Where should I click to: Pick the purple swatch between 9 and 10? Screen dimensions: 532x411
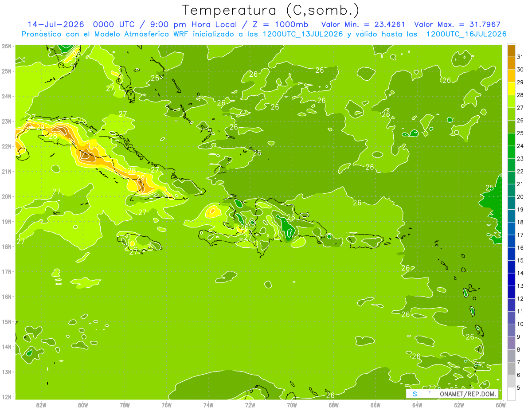[x=511, y=330]
